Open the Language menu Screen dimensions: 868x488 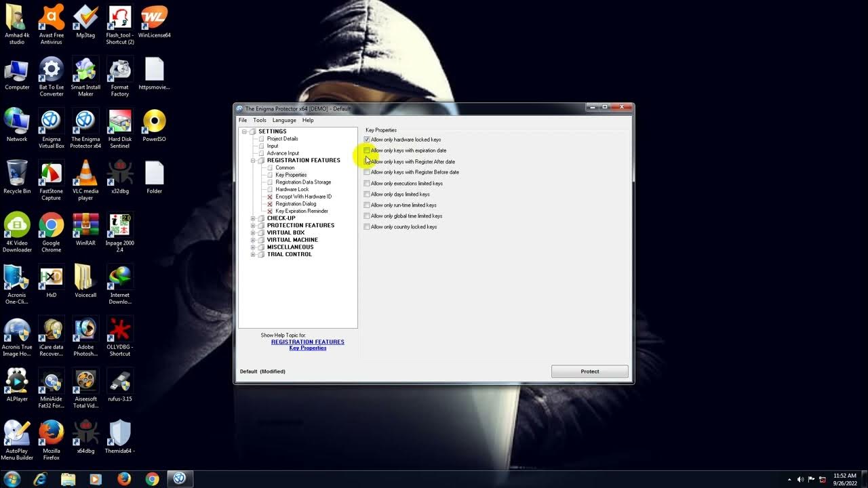coord(284,120)
